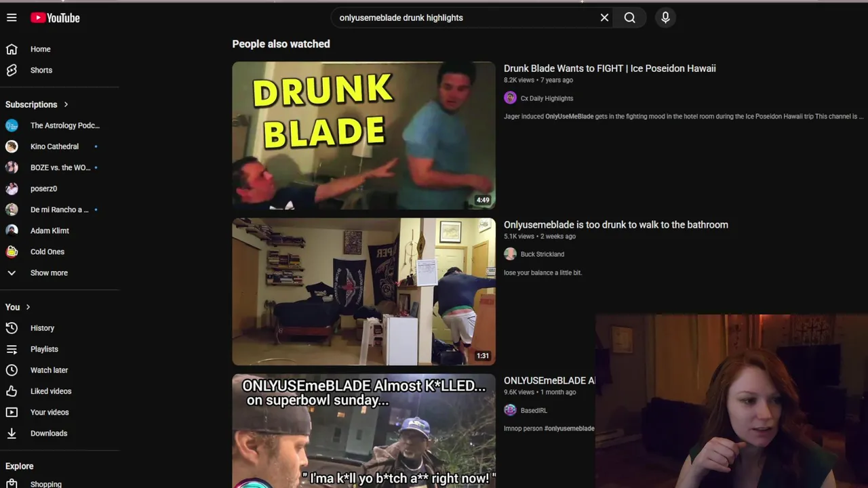
Task: Click BOZE vs. the WORLD avatar
Action: 12,167
